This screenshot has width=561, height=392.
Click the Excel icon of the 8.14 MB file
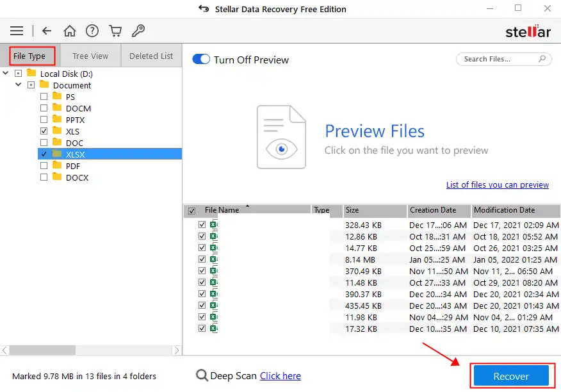tap(214, 259)
